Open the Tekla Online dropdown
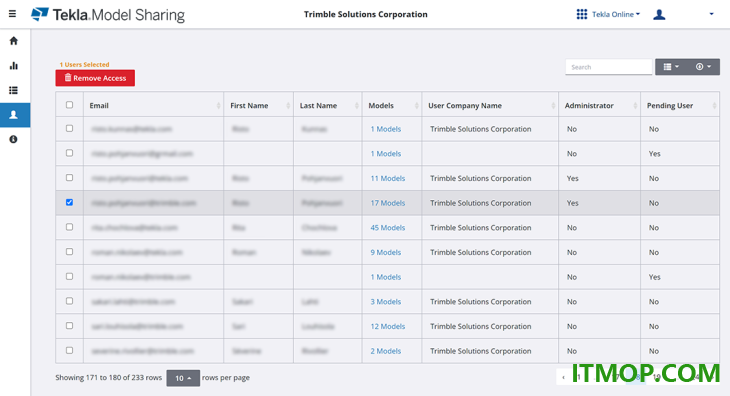730x396 pixels. click(x=616, y=14)
